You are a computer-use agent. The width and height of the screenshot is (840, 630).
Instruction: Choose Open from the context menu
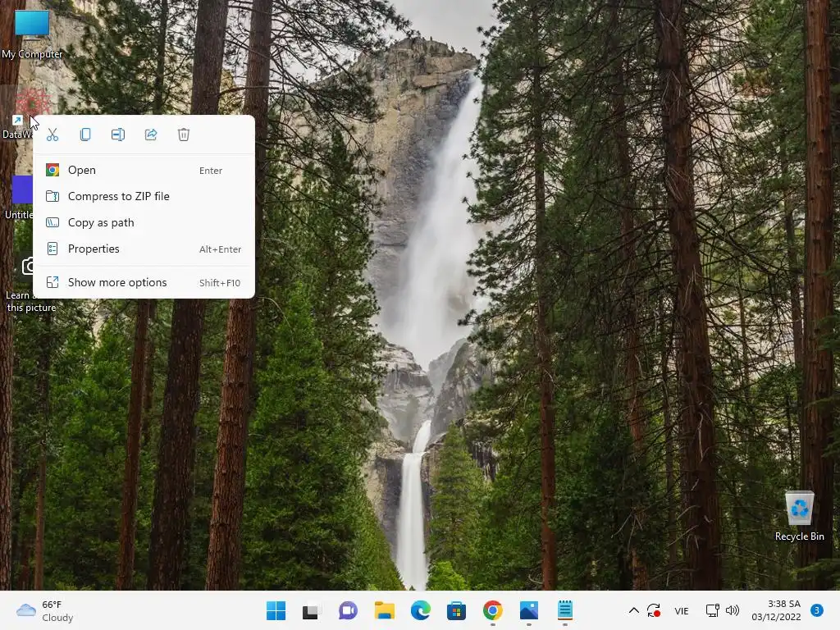(144, 171)
